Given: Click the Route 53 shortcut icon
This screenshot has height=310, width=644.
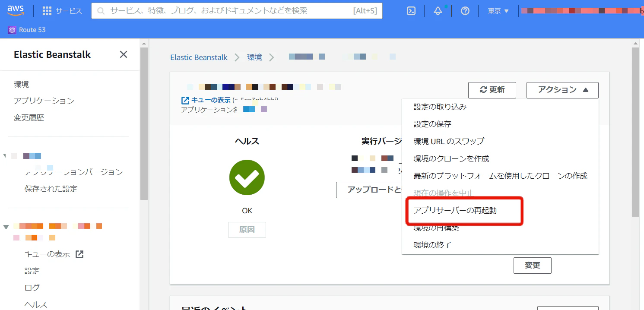Looking at the screenshot, I should (12, 30).
